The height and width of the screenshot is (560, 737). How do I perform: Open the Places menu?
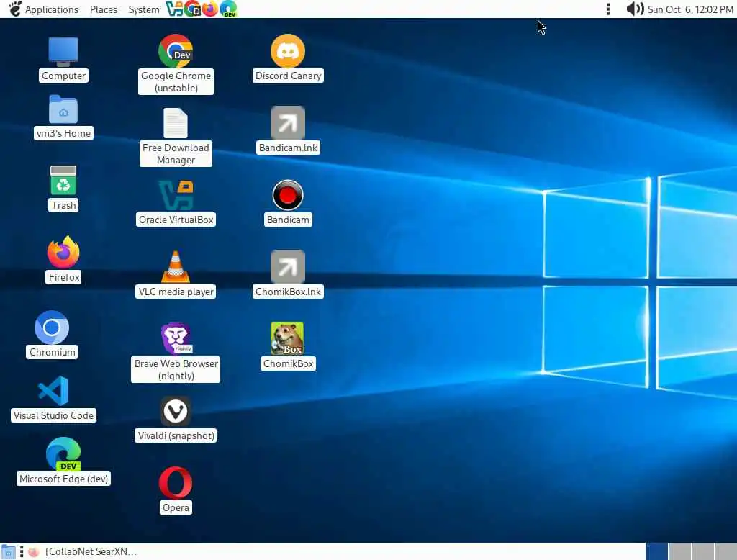[x=104, y=9]
